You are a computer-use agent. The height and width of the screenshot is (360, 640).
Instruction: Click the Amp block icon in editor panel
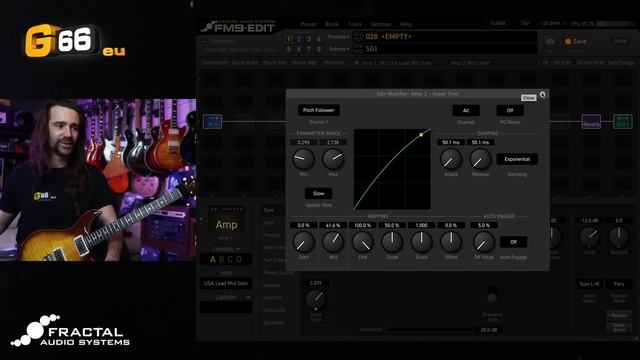pos(226,220)
